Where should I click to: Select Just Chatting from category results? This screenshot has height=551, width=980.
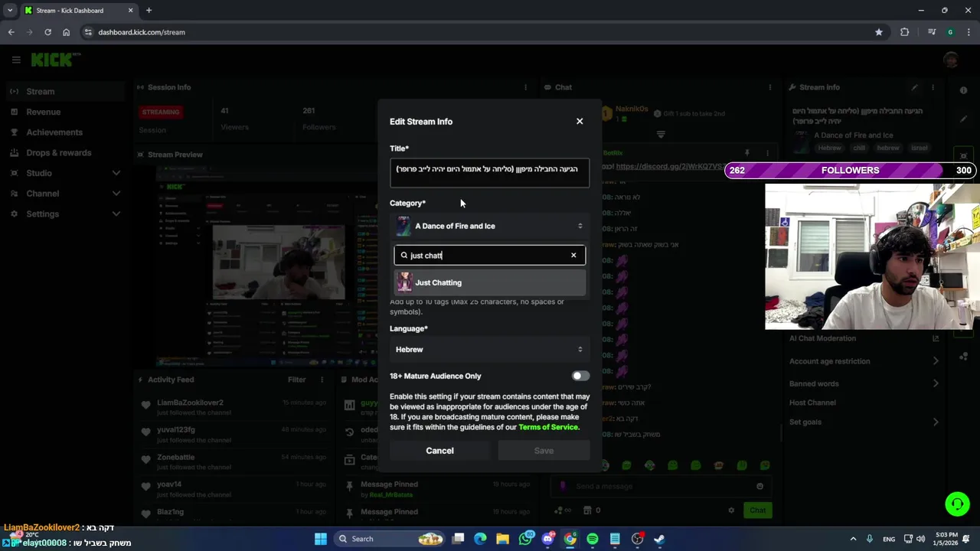(x=490, y=282)
